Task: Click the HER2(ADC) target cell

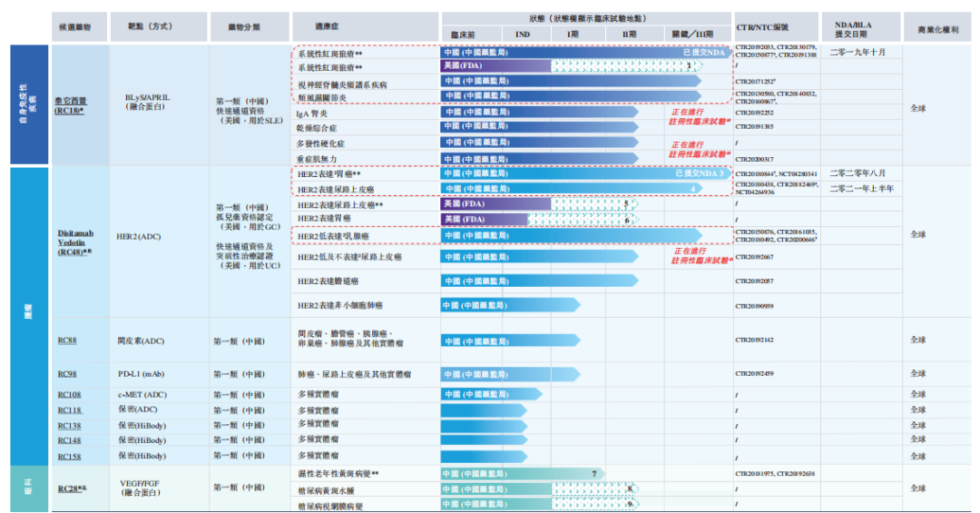Action: pos(138,237)
